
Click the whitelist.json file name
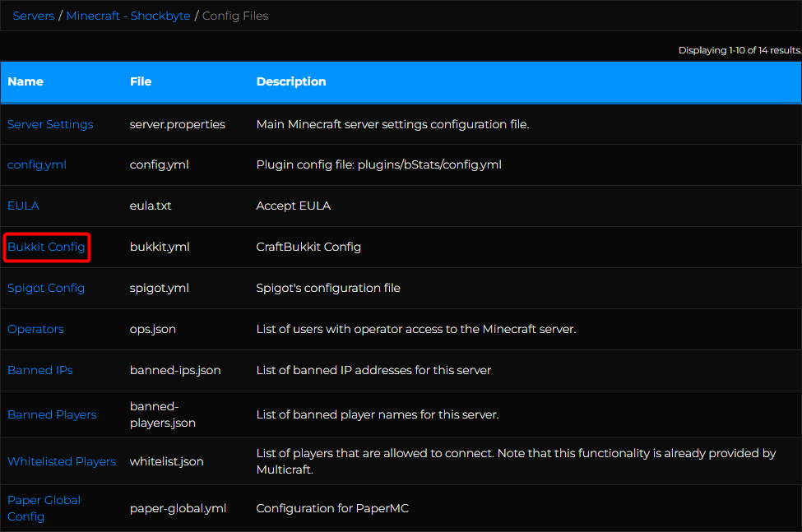click(167, 461)
